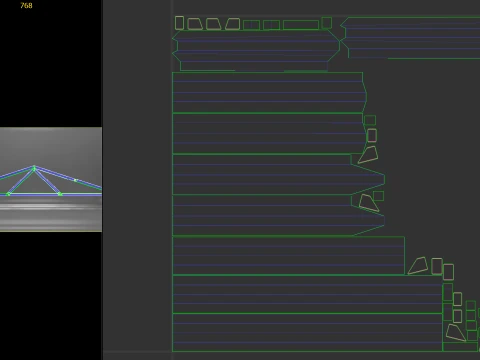
Task: Select the tall narrow island starting the small-island row
Action: [x=179, y=23]
